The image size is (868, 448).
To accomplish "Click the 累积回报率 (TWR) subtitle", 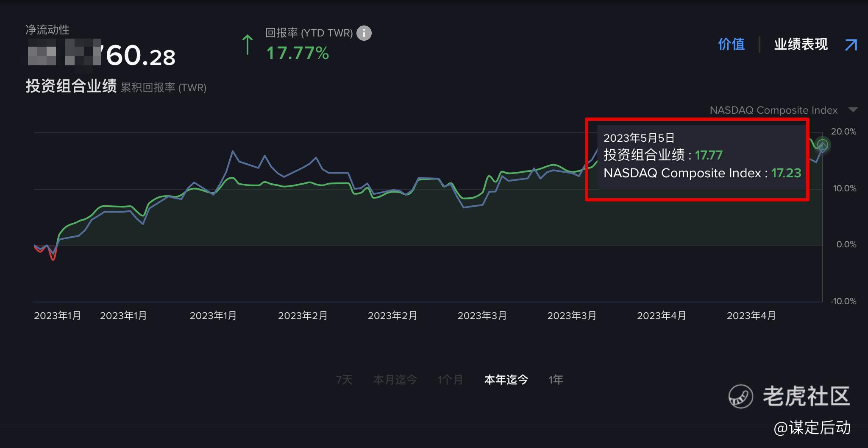I will [164, 88].
